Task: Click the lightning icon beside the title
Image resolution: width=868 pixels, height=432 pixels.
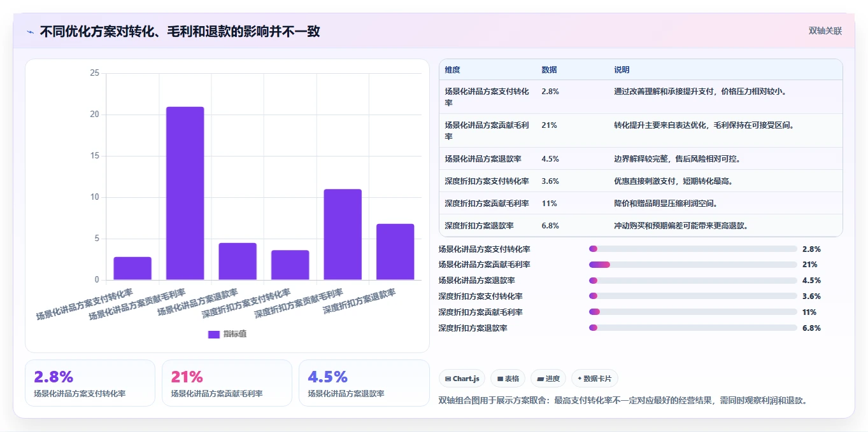Action: (30, 32)
